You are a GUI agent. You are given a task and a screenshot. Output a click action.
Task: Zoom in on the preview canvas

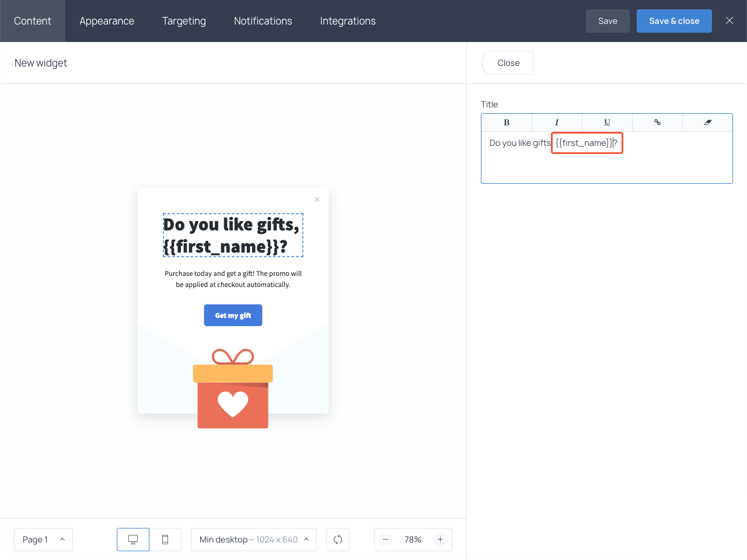[440, 540]
